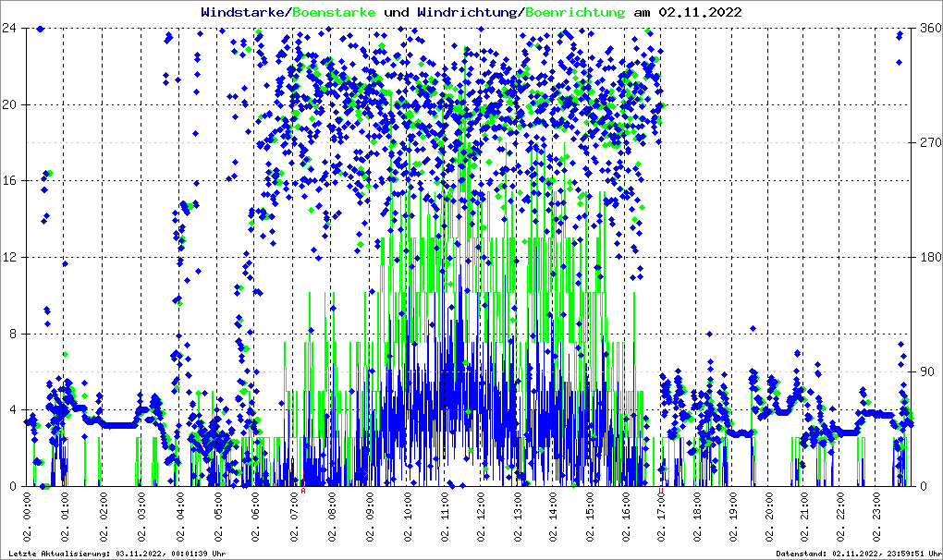
Task: Click the left axis value 8
Action: (x=13, y=334)
